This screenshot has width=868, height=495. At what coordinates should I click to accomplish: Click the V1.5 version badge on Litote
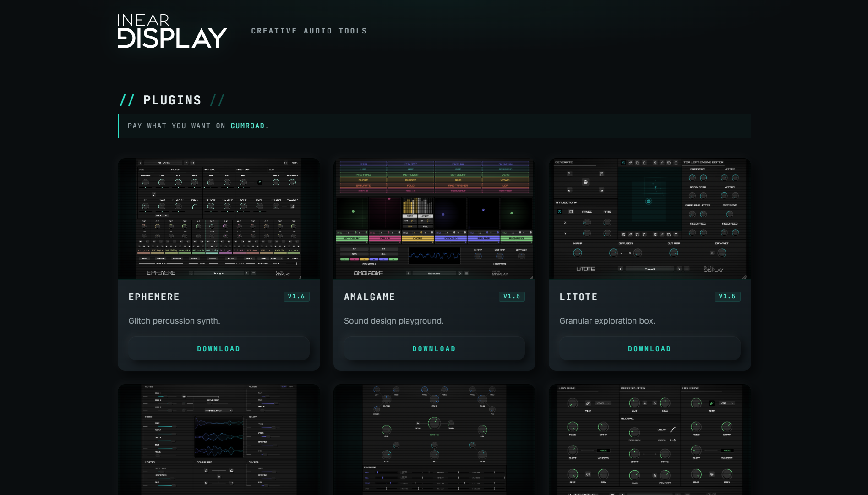pos(727,297)
